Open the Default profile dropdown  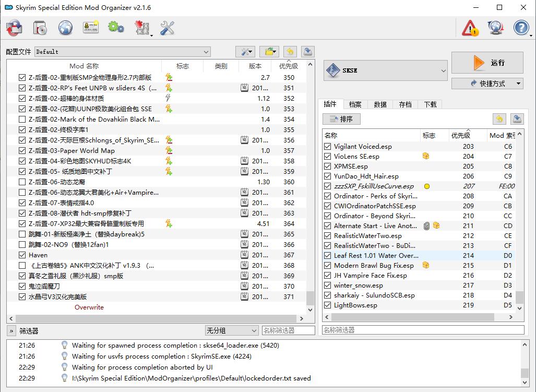[x=122, y=52]
